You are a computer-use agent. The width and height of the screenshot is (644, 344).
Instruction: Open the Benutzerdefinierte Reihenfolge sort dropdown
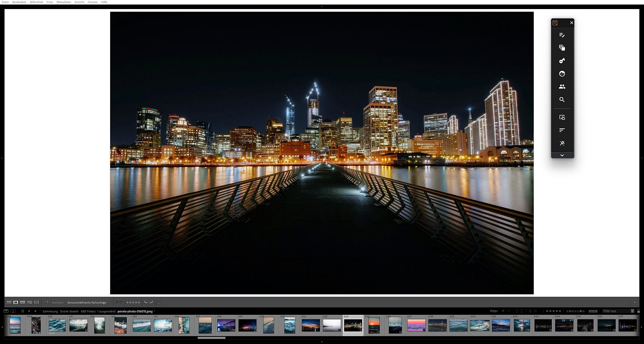point(88,302)
